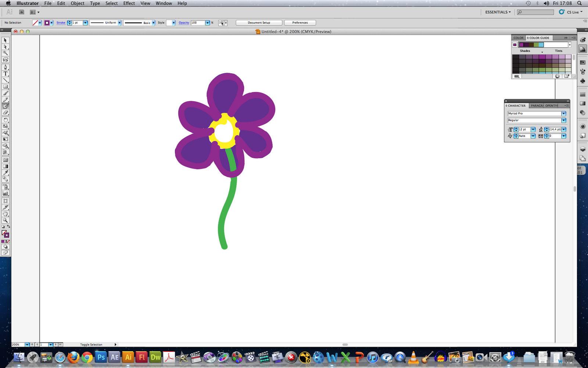
Task: Click the zoom percentage field at bottom left
Action: coord(17,344)
